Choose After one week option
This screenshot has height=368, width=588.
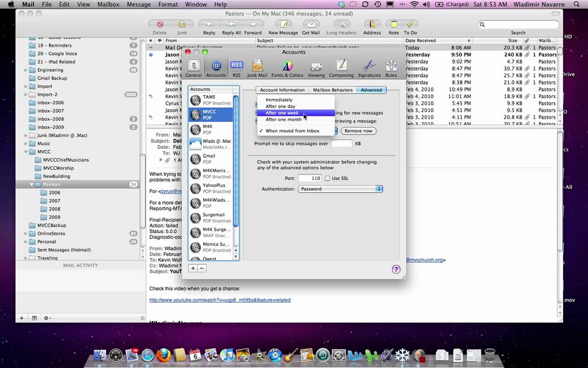coord(296,112)
